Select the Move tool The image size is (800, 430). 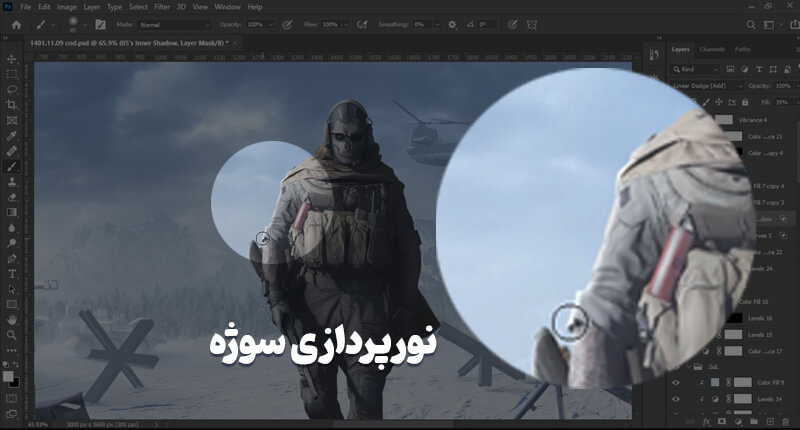pos(12,59)
